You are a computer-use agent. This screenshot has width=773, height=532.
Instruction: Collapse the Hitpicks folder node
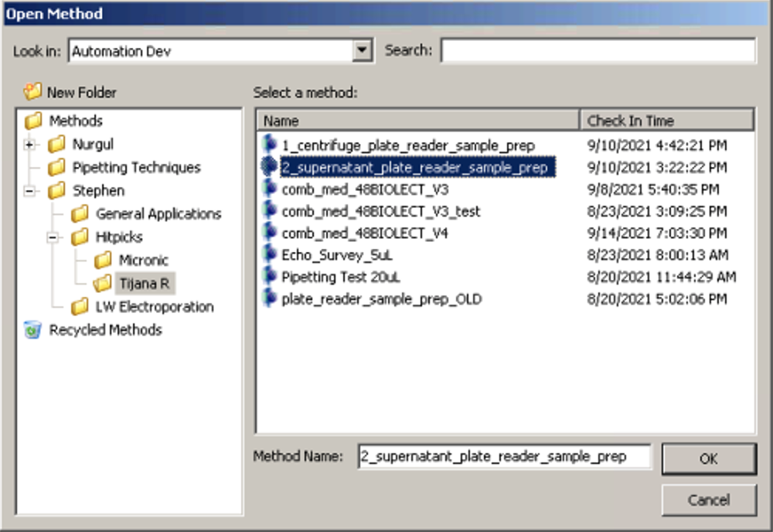pyautogui.click(x=53, y=237)
